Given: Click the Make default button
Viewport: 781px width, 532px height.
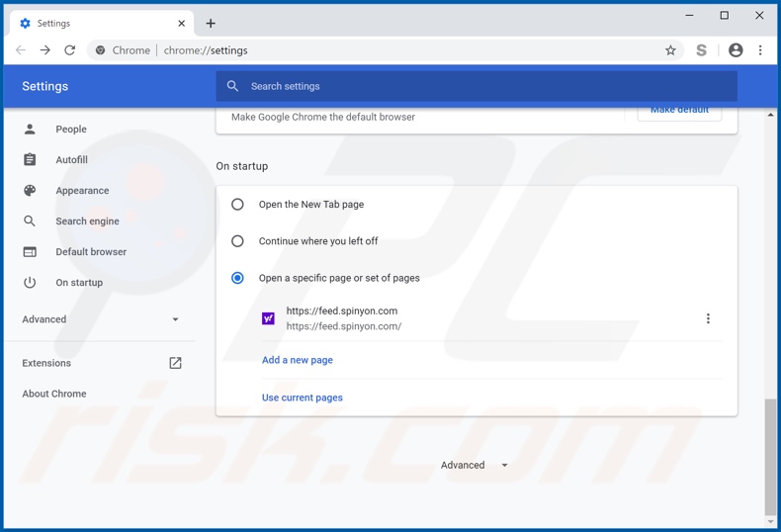Looking at the screenshot, I should tap(679, 113).
